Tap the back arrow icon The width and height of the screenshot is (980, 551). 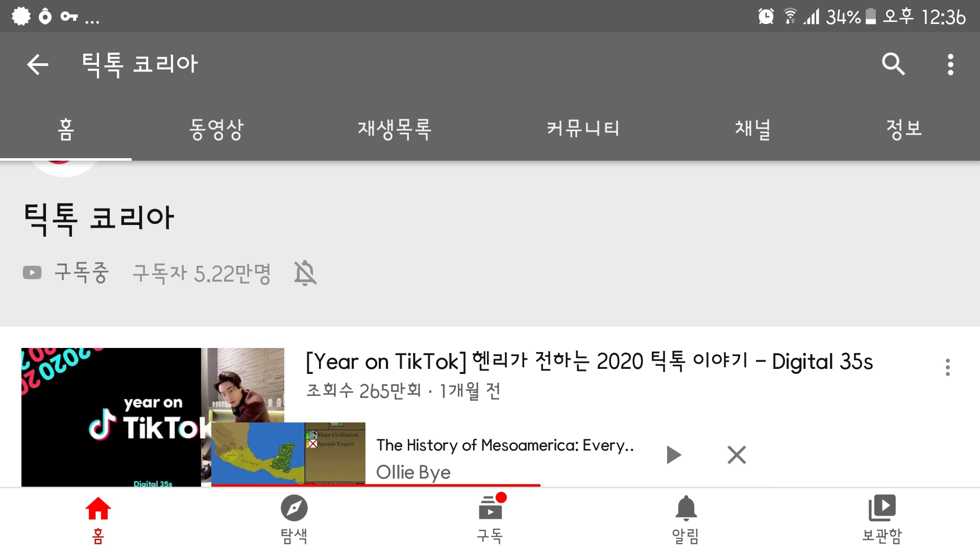(37, 65)
